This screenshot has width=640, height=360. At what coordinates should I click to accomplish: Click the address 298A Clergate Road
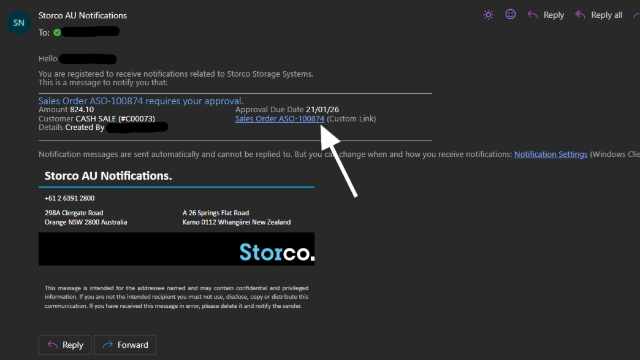click(74, 213)
